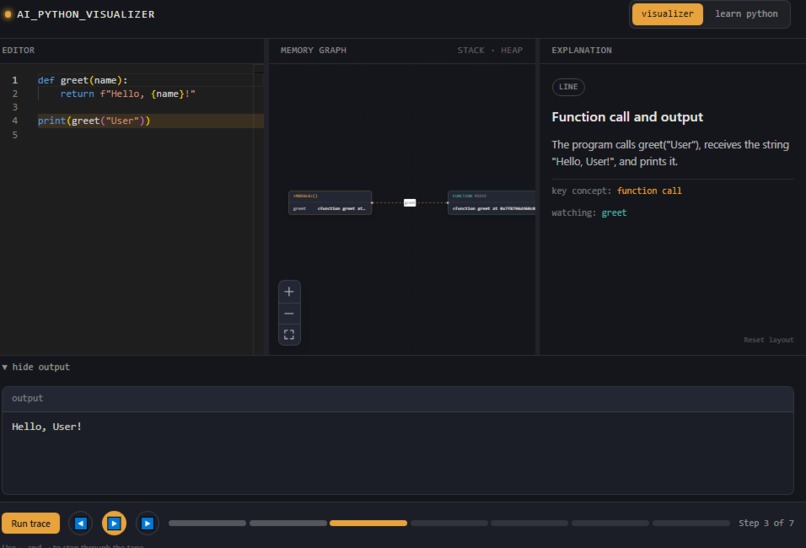Viewport: 806px width, 548px height.
Task: Zoom out the memory graph with minus
Action: 289,313
